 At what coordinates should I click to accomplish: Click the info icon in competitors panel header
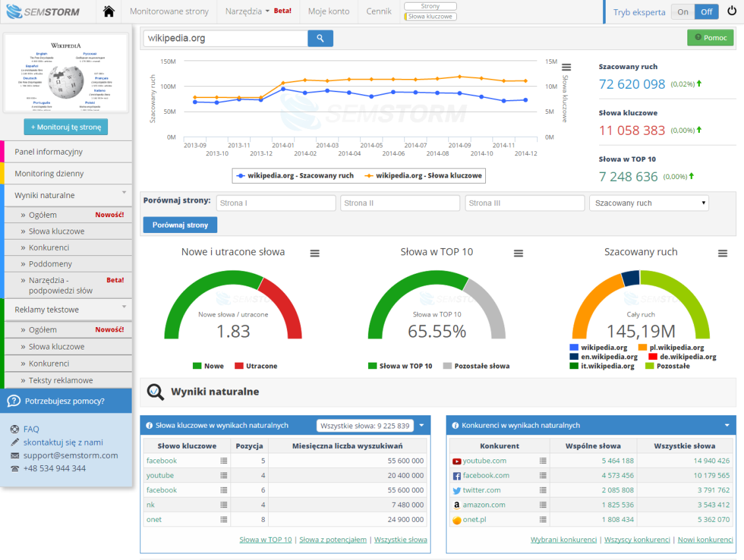455,425
